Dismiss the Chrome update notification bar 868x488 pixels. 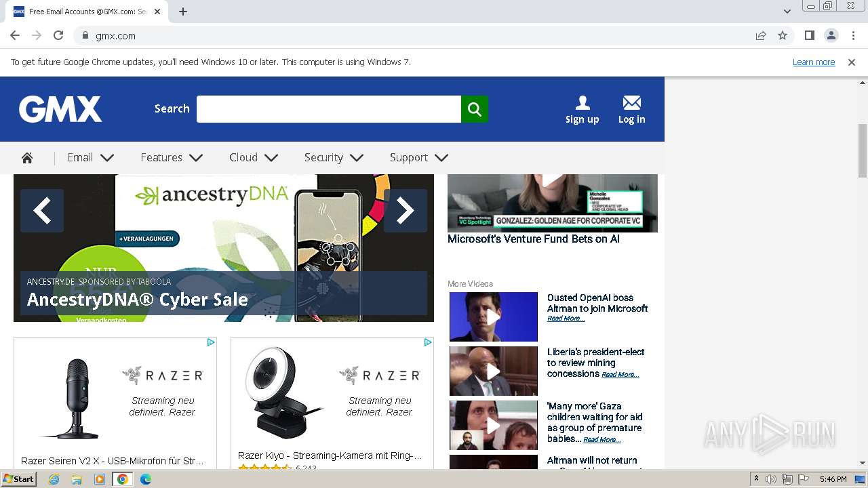[x=852, y=62]
